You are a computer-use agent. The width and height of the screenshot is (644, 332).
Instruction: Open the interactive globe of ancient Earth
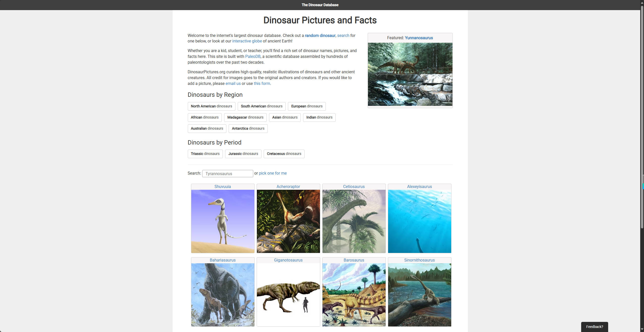click(247, 41)
